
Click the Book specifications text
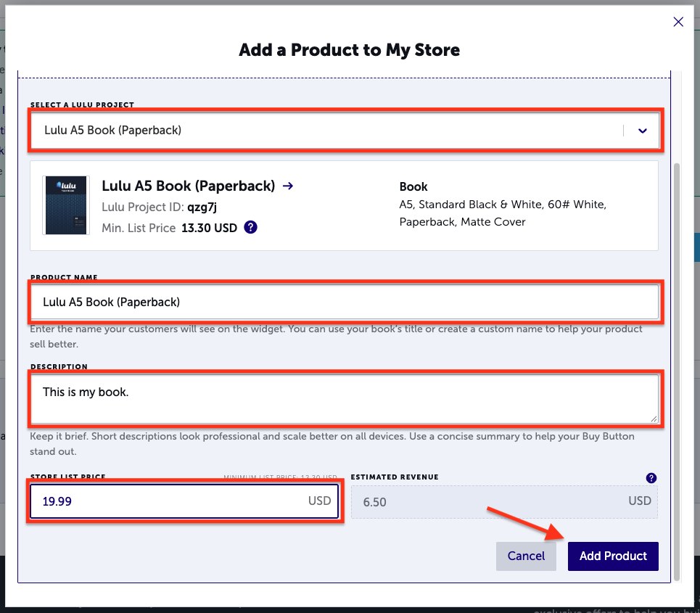[503, 213]
